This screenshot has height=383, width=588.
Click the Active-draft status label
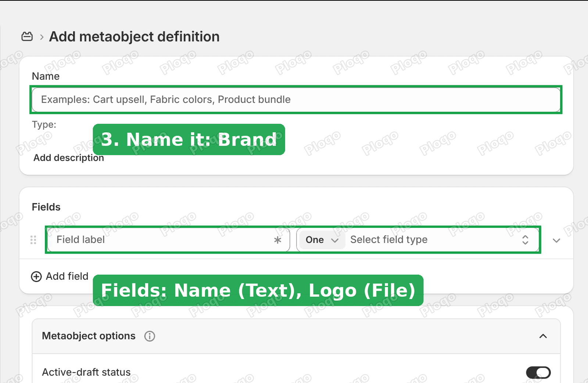pyautogui.click(x=86, y=372)
